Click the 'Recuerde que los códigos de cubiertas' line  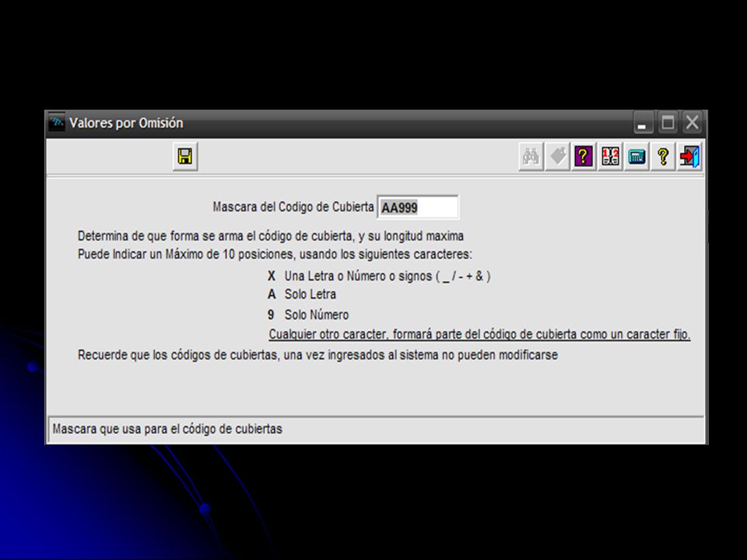click(x=317, y=355)
